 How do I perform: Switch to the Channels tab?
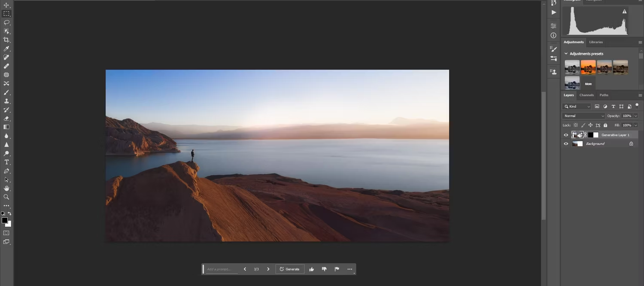coord(586,95)
